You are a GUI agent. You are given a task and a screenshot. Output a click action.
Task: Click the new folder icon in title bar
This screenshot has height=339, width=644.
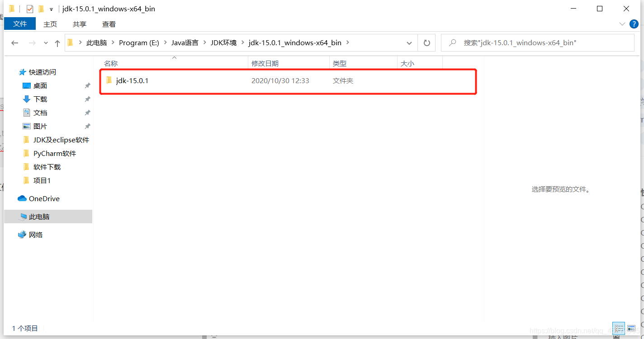41,9
